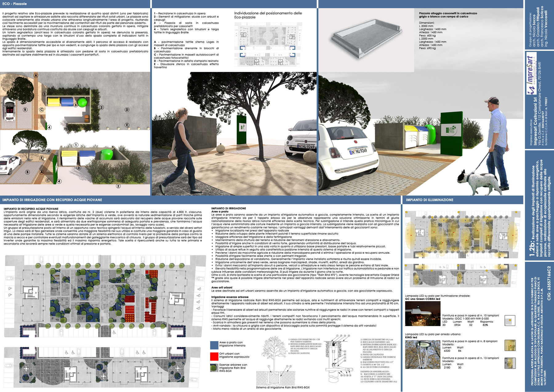The image size is (554, 392).
Task: Select the red 'Orti urbani' legend swatch
Action: point(214,356)
